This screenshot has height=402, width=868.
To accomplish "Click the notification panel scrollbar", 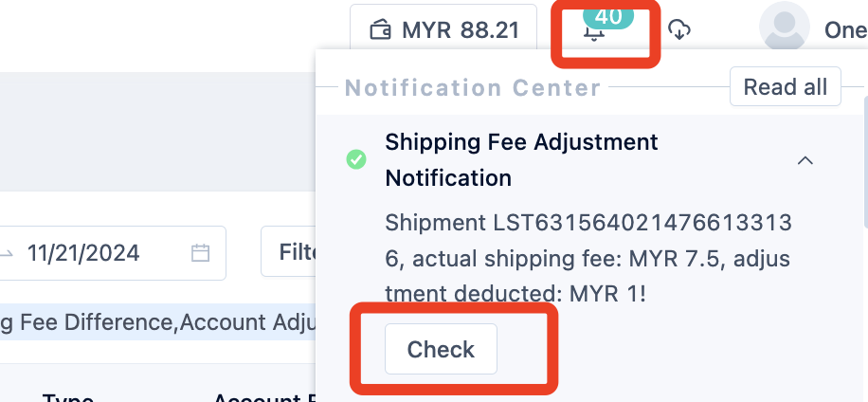I will point(865,162).
